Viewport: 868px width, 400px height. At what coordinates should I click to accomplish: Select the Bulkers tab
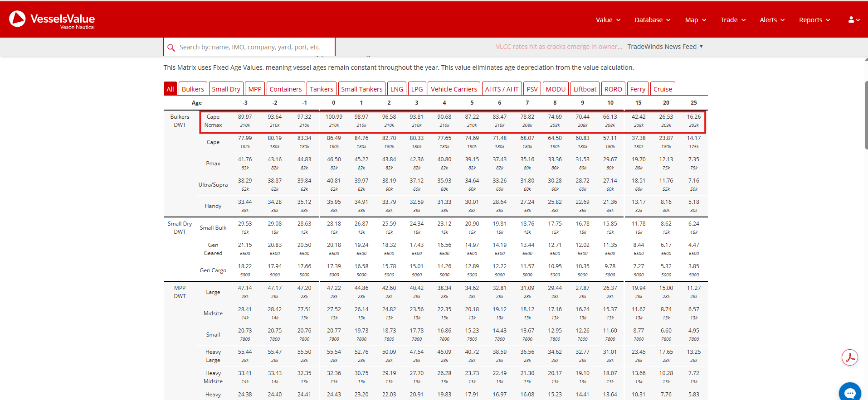pyautogui.click(x=193, y=89)
